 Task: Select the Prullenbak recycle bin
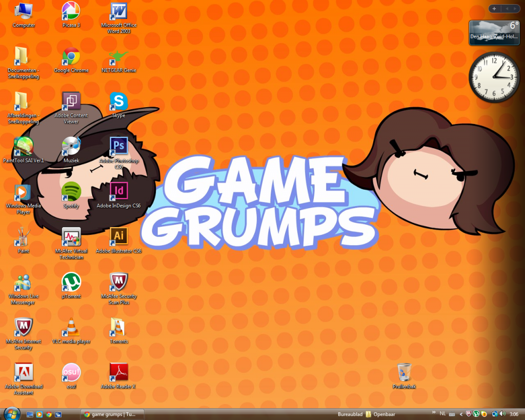click(x=404, y=372)
